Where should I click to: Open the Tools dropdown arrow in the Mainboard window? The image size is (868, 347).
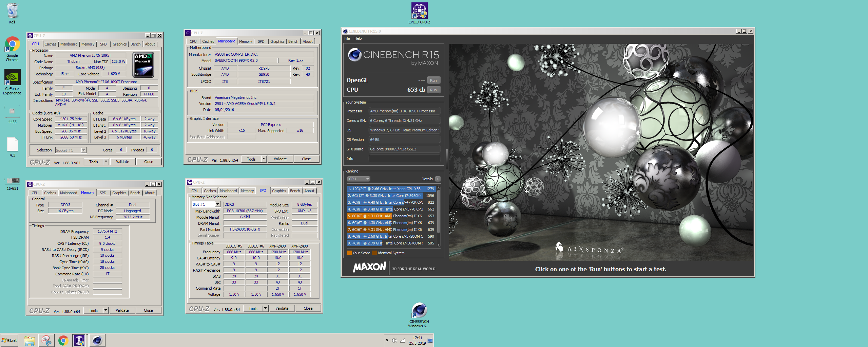click(264, 159)
